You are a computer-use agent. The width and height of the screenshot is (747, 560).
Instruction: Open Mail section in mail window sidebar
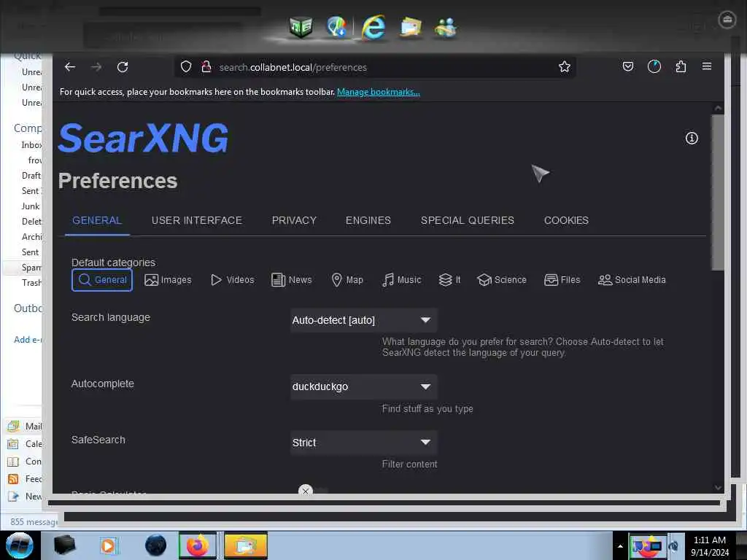point(24,426)
